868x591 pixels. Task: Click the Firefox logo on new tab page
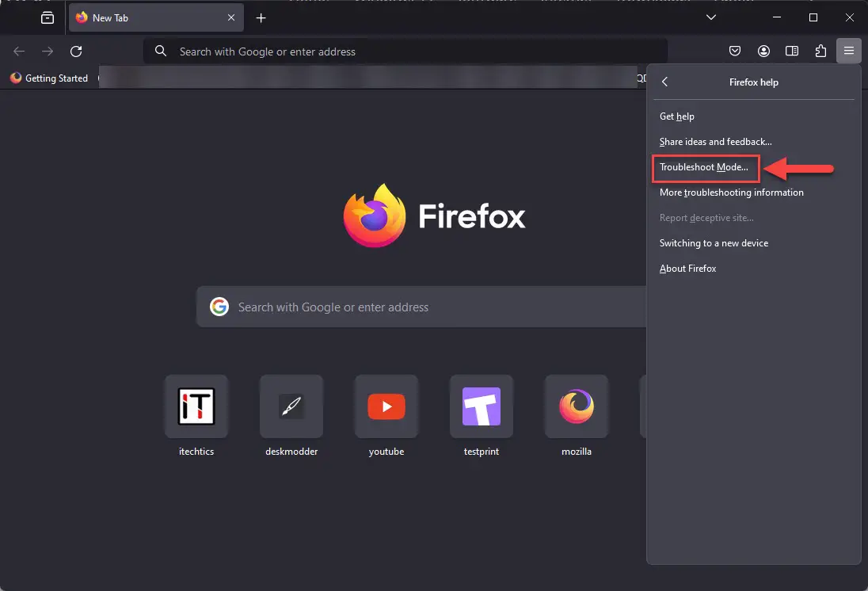(x=374, y=214)
